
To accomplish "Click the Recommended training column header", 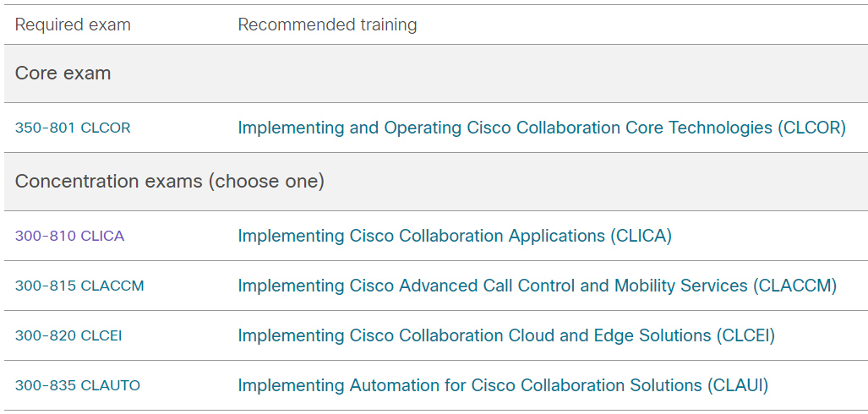I will pos(327,25).
